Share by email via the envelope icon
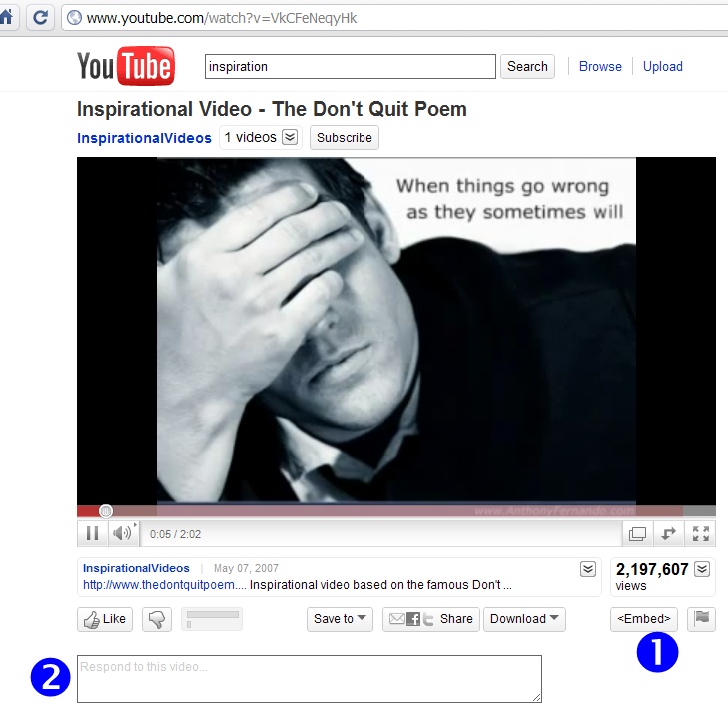 pyautogui.click(x=397, y=619)
